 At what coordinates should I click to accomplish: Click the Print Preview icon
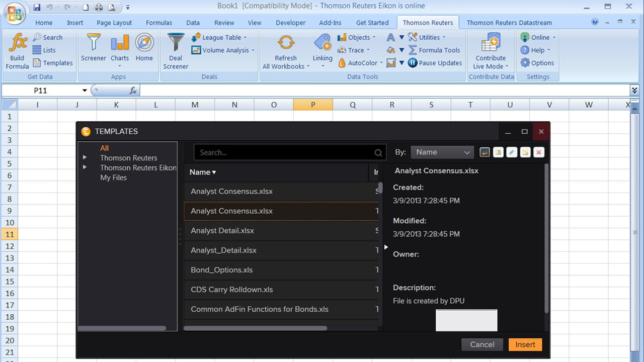111,7
